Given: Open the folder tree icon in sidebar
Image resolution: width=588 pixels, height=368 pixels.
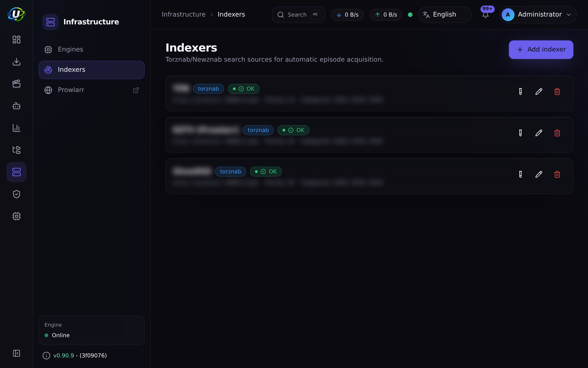Looking at the screenshot, I should (x=16, y=150).
